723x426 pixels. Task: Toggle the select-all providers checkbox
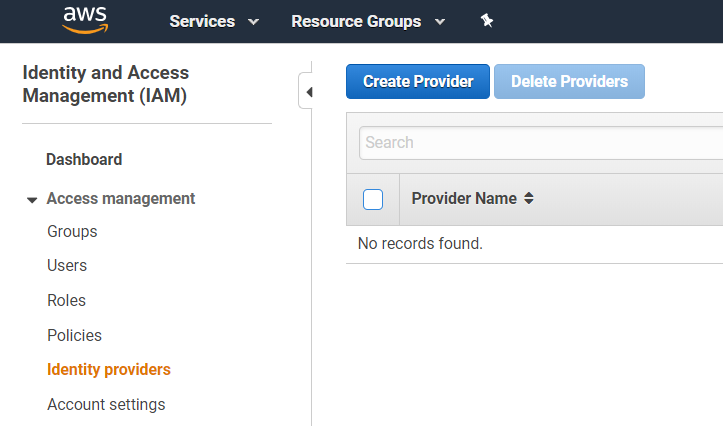(x=373, y=199)
